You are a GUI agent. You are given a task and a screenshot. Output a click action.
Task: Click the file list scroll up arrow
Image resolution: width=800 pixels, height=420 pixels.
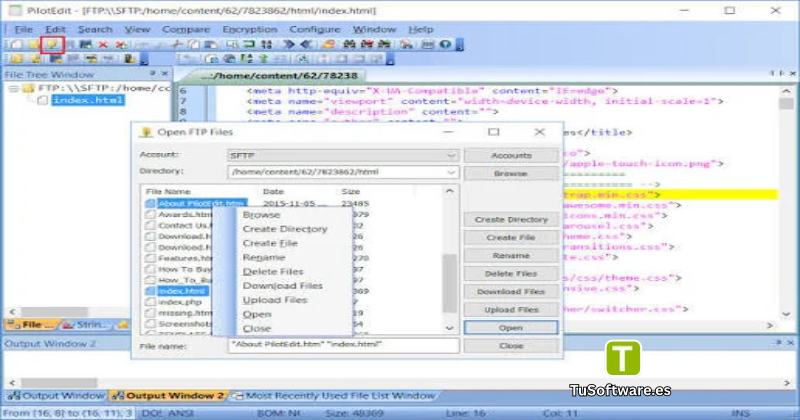[x=449, y=191]
